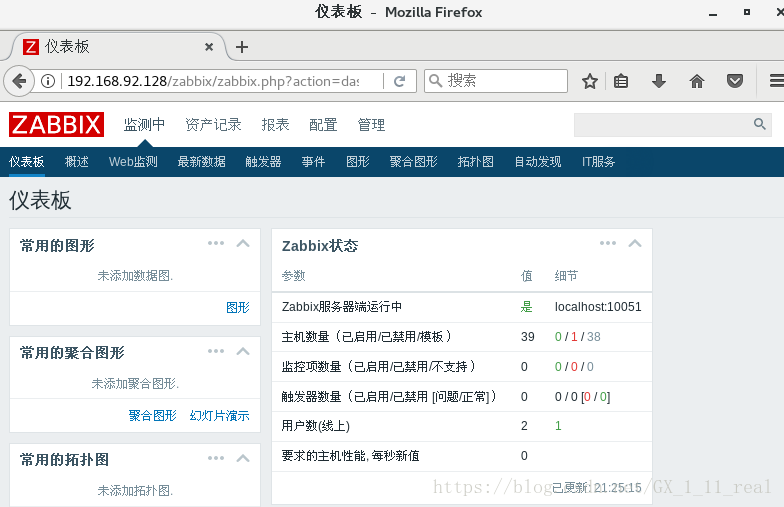Screen dimensions: 784x507
Task: Open options dots for Zabbix状态 widget
Action: coord(608,243)
